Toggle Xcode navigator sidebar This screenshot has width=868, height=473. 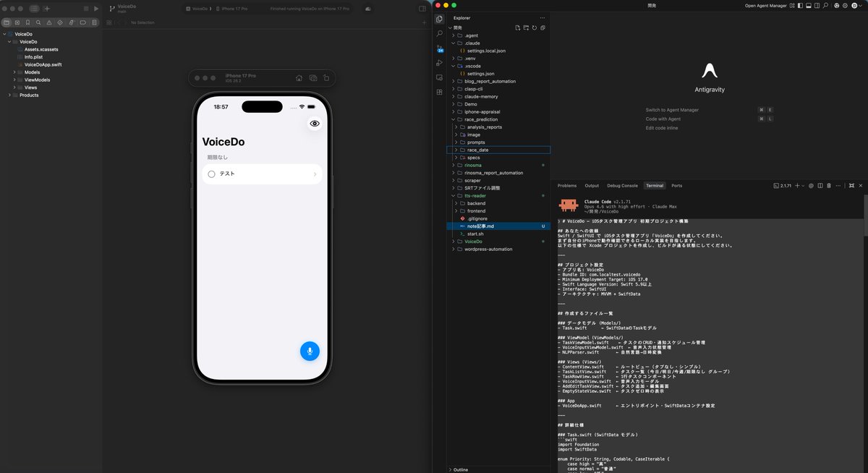[34, 9]
